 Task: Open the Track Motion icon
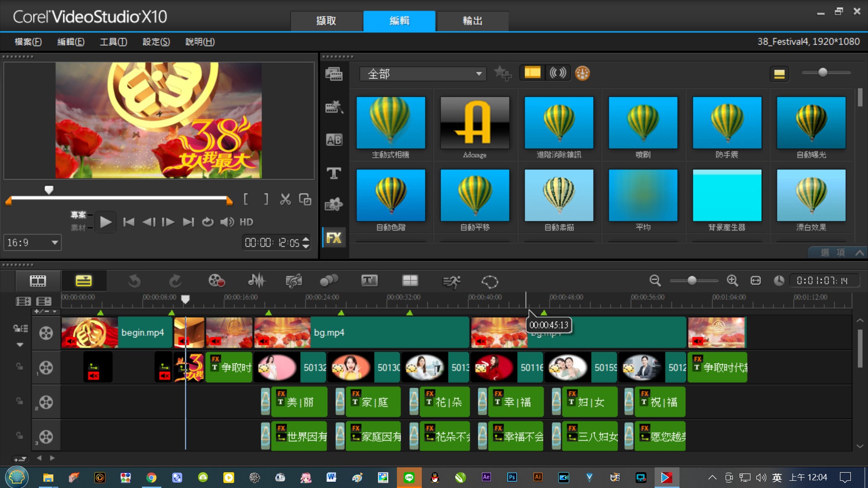[329, 281]
